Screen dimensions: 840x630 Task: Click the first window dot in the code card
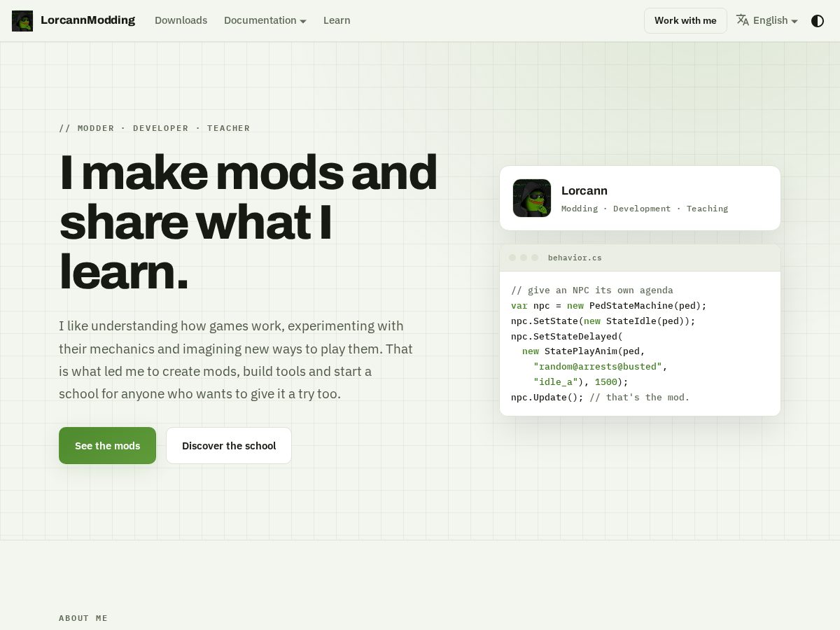[512, 258]
